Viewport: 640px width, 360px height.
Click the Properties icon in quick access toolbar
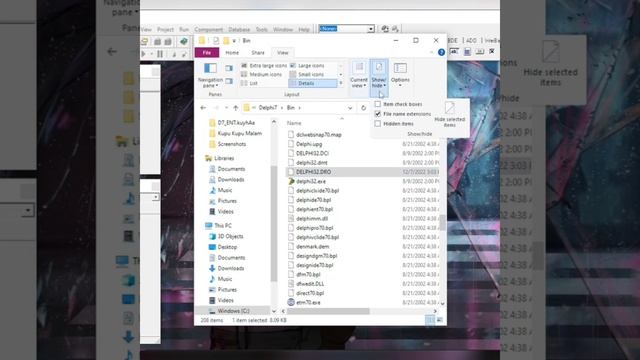click(x=216, y=40)
